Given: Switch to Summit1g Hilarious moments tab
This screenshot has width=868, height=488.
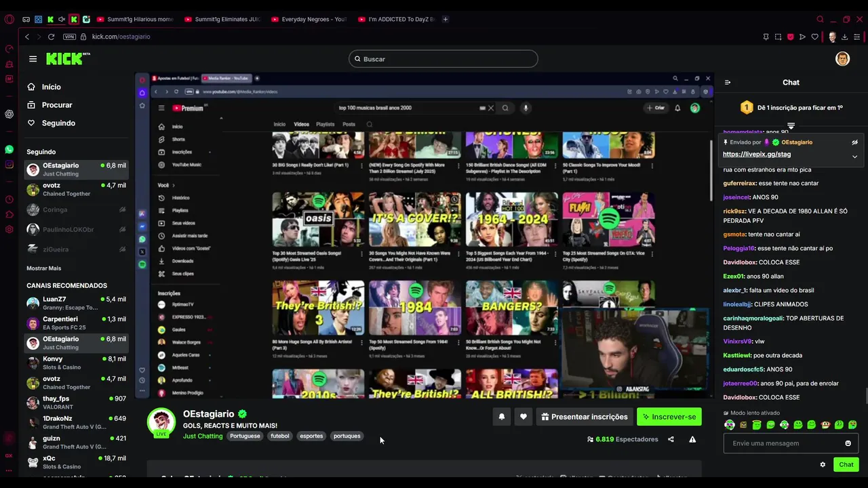Looking at the screenshot, I should [x=135, y=19].
